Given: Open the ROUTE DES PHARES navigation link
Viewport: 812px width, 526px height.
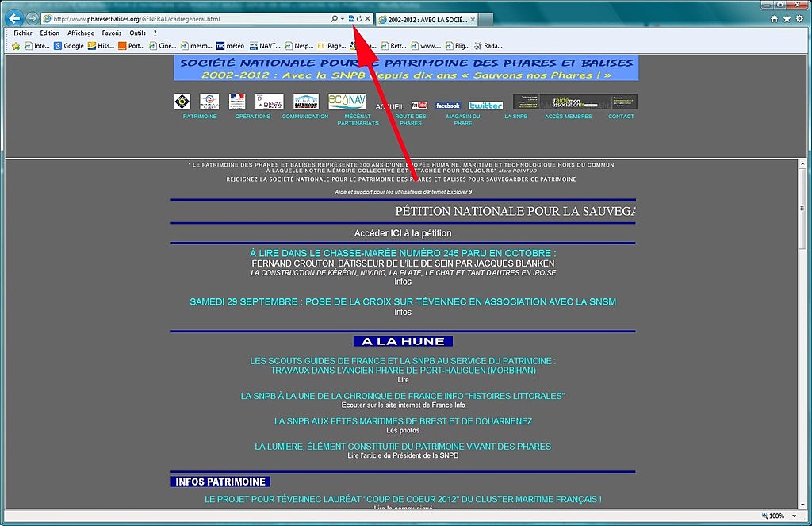Looking at the screenshot, I should tap(411, 120).
